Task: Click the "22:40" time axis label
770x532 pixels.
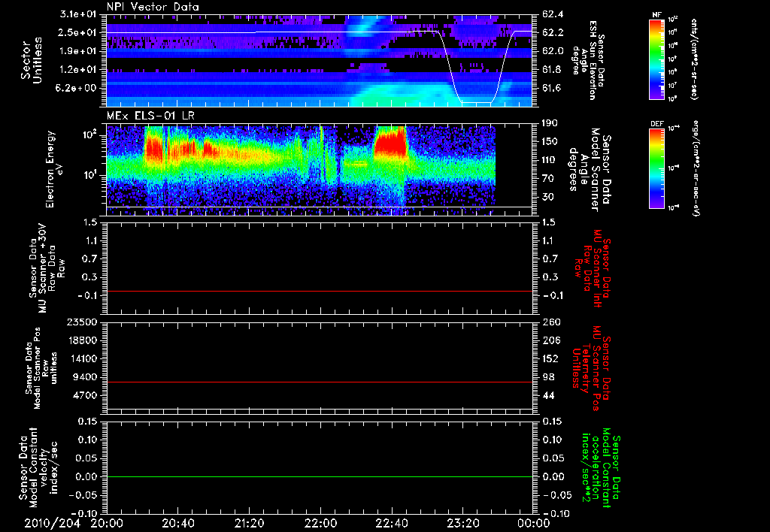Action: point(391,524)
